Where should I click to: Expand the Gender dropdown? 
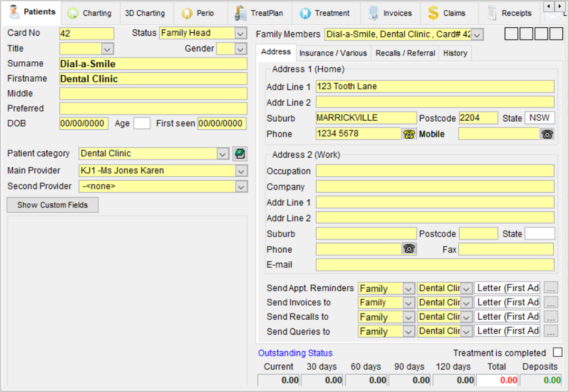pyautogui.click(x=240, y=48)
